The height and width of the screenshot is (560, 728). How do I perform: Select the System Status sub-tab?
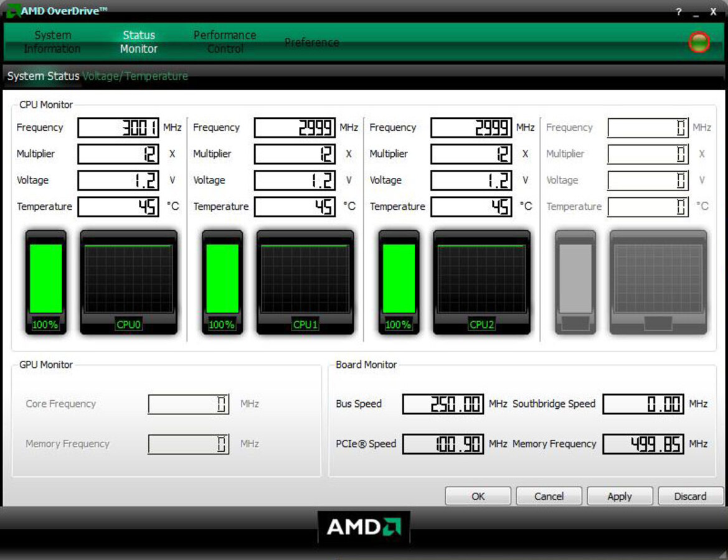43,76
